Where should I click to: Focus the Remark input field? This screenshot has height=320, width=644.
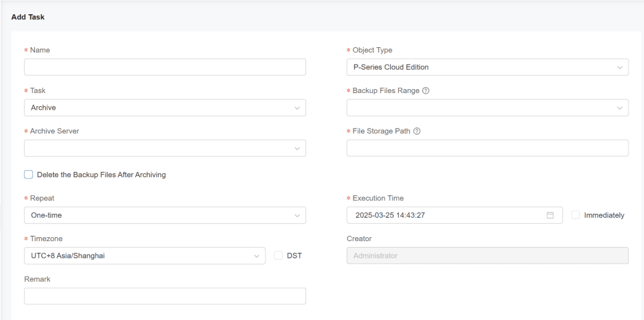(x=165, y=296)
